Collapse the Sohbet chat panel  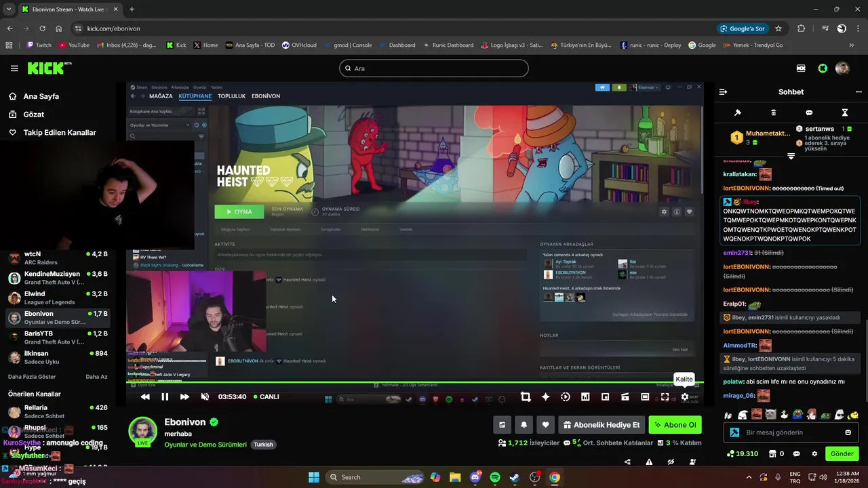click(723, 91)
